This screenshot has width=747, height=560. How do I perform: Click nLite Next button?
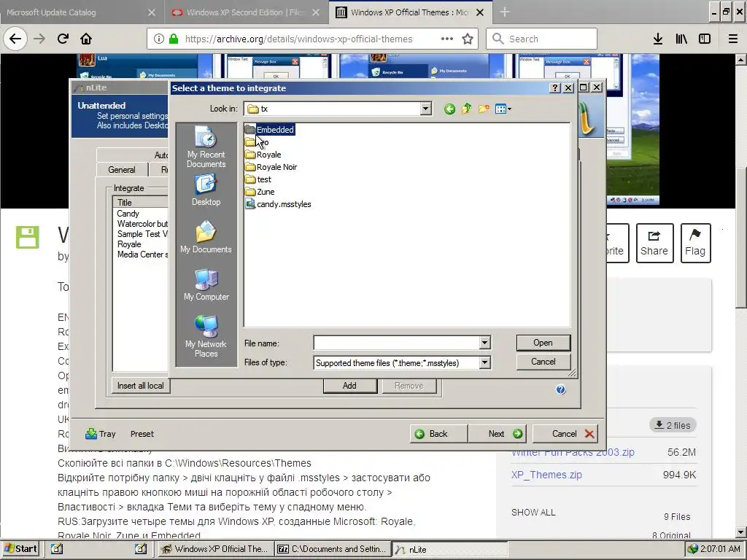[x=498, y=433]
